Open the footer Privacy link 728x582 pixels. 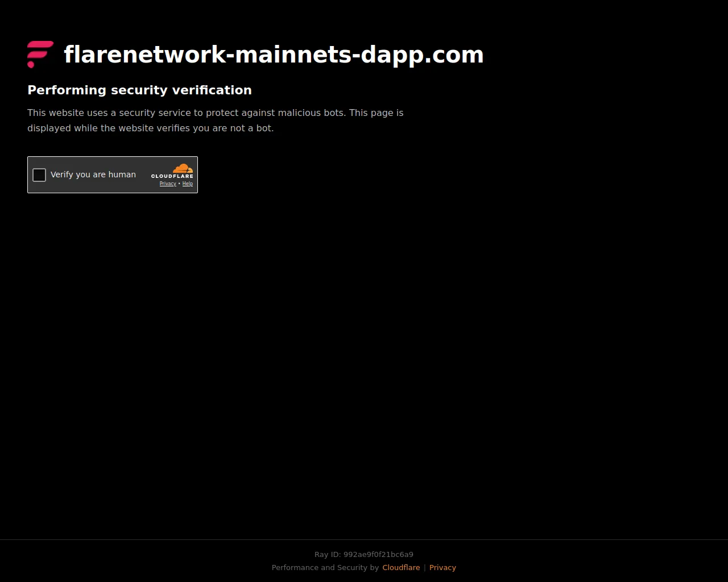click(x=442, y=567)
